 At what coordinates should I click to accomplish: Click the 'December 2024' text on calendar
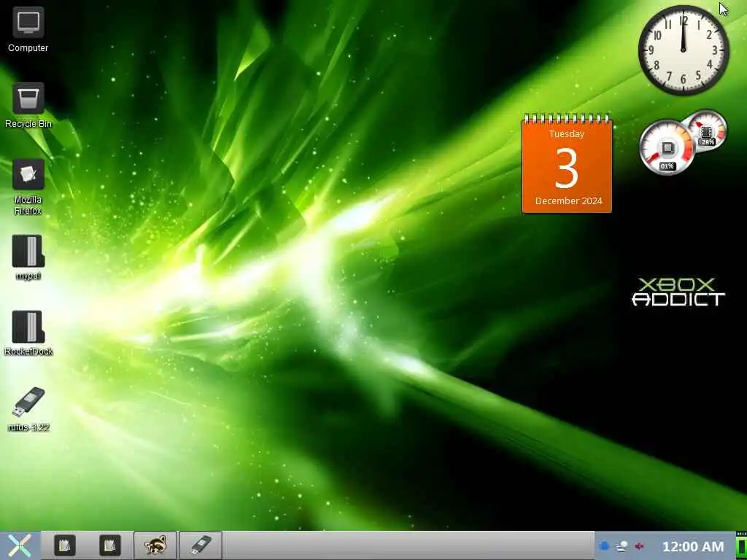click(568, 201)
